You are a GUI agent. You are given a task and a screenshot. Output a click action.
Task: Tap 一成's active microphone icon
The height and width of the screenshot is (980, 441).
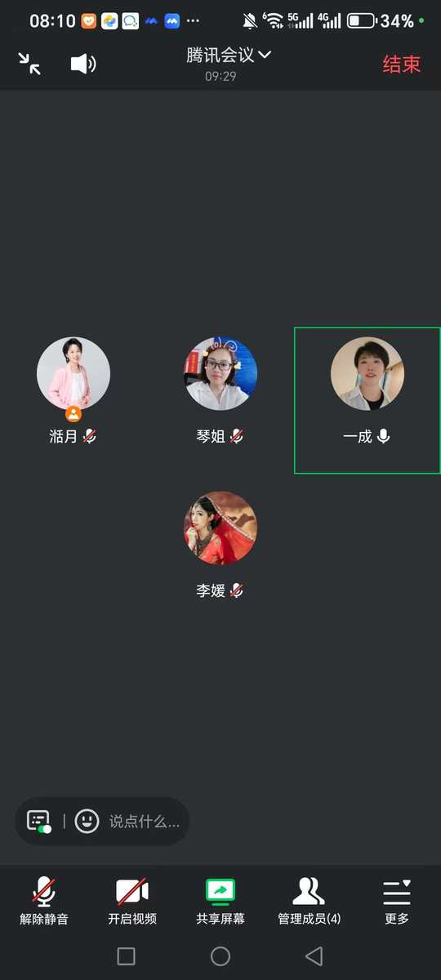384,436
